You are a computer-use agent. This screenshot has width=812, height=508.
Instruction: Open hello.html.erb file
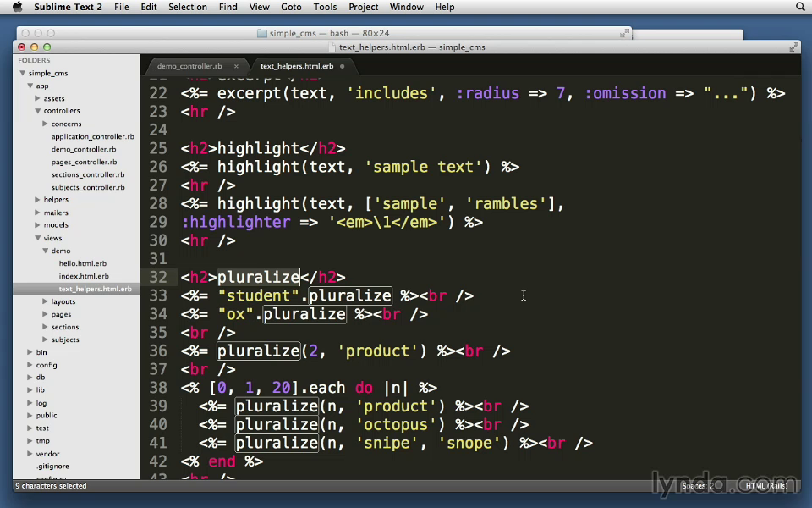(x=83, y=263)
